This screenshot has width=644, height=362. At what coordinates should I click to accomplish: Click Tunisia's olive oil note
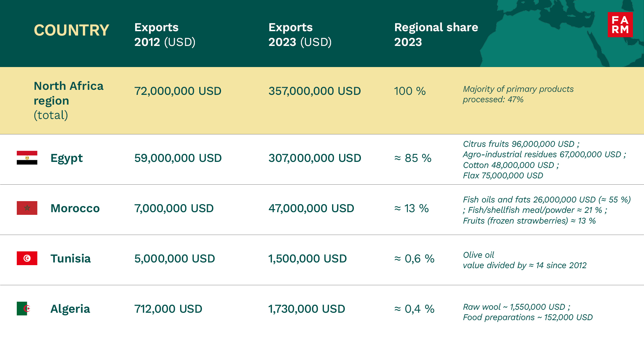tap(524, 260)
